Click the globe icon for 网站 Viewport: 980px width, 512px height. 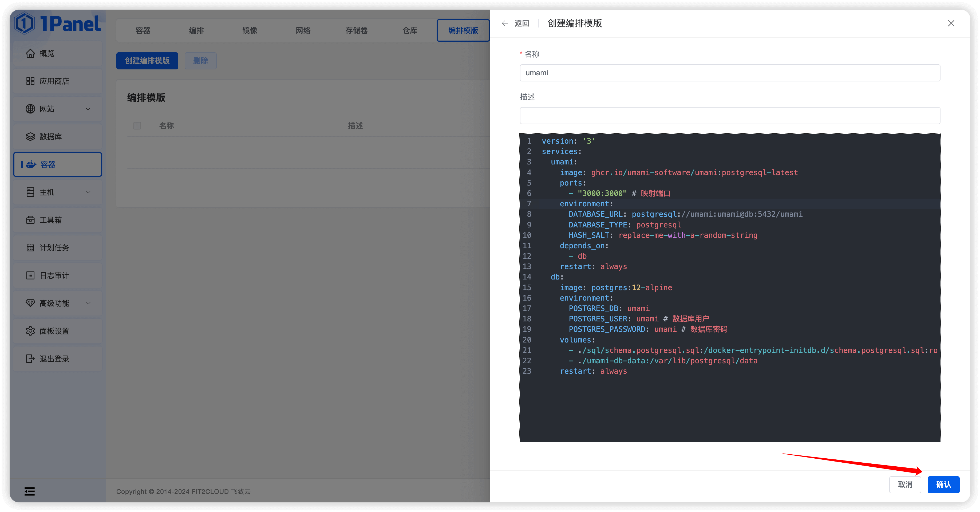click(x=30, y=109)
